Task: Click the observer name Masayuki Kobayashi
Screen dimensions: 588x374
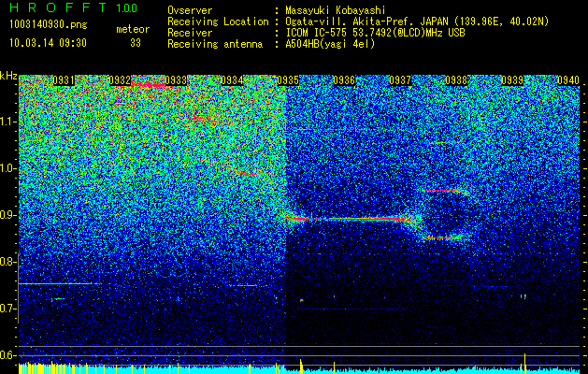Action: 336,10
